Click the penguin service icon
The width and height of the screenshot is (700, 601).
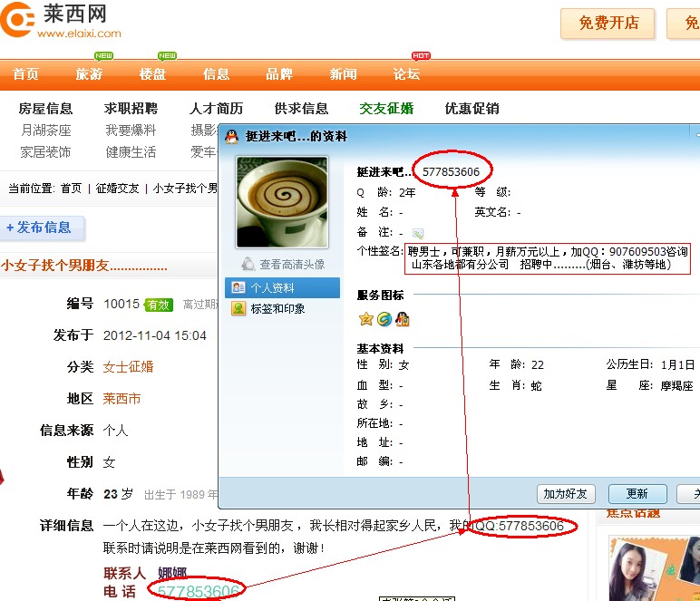pos(403,319)
